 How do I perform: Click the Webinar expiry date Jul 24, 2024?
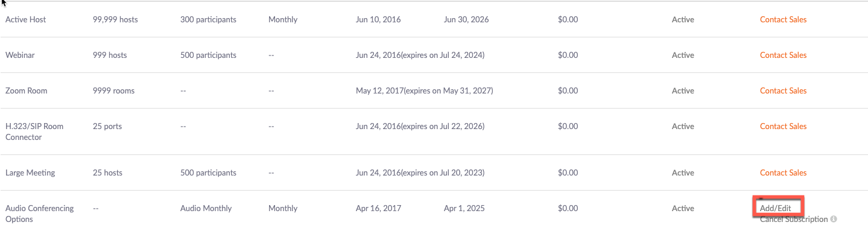click(x=461, y=55)
